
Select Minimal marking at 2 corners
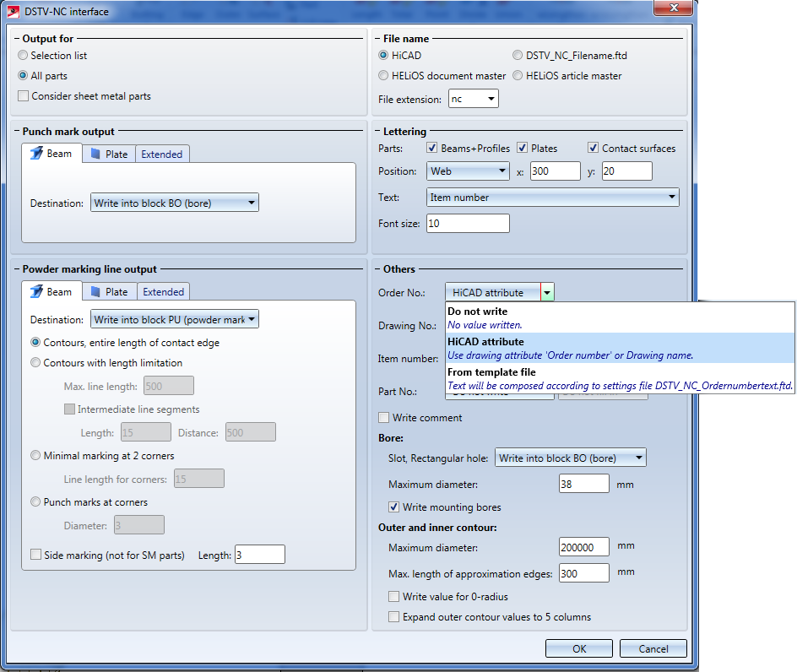(35, 455)
